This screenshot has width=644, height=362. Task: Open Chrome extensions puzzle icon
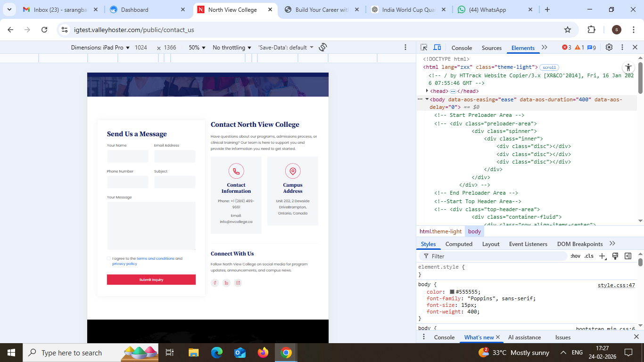coord(592,30)
